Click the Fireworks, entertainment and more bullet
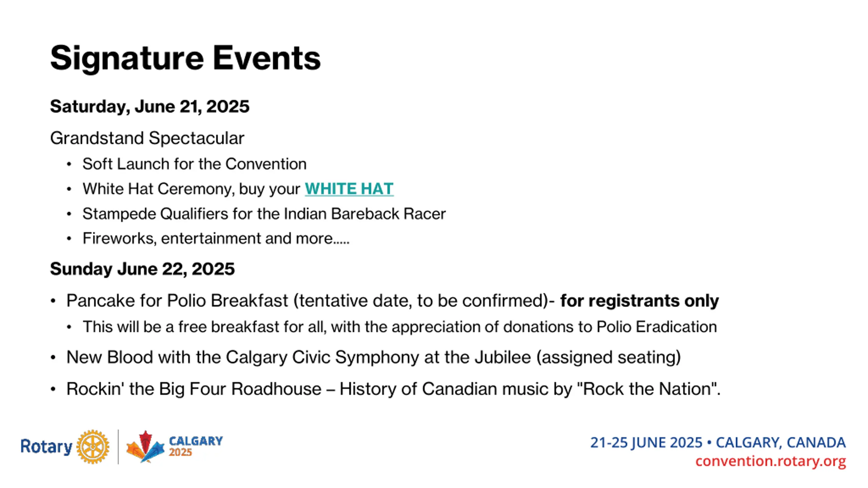Screen dimensions: 868x488 pos(216,239)
